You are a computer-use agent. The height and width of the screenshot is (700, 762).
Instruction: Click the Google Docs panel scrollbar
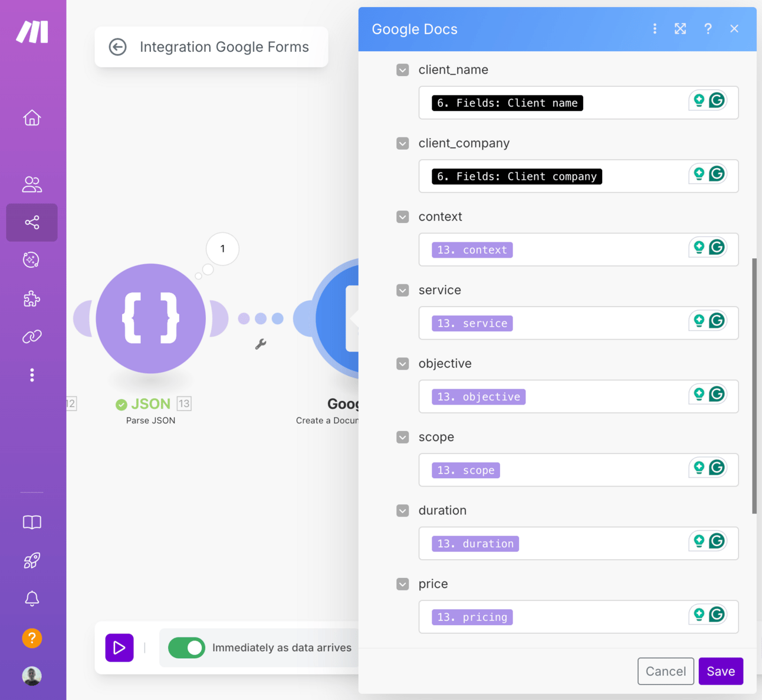[x=754, y=386]
